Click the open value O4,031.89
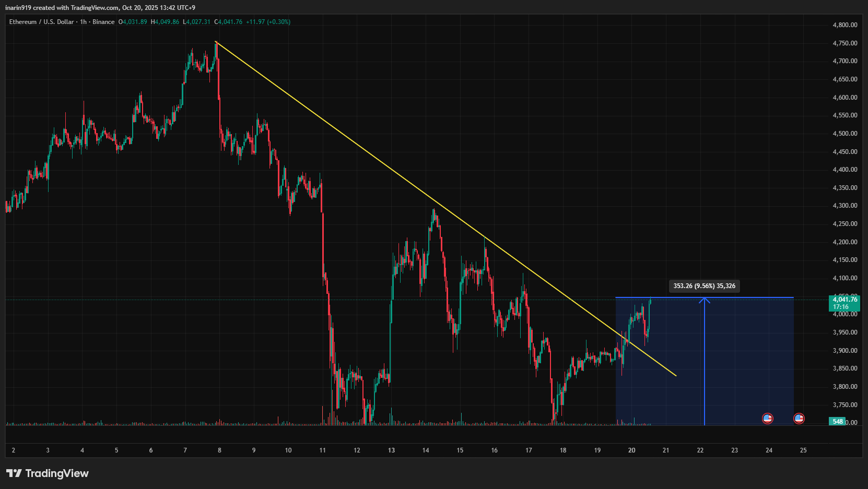Viewport: 868px width, 489px height. point(133,22)
